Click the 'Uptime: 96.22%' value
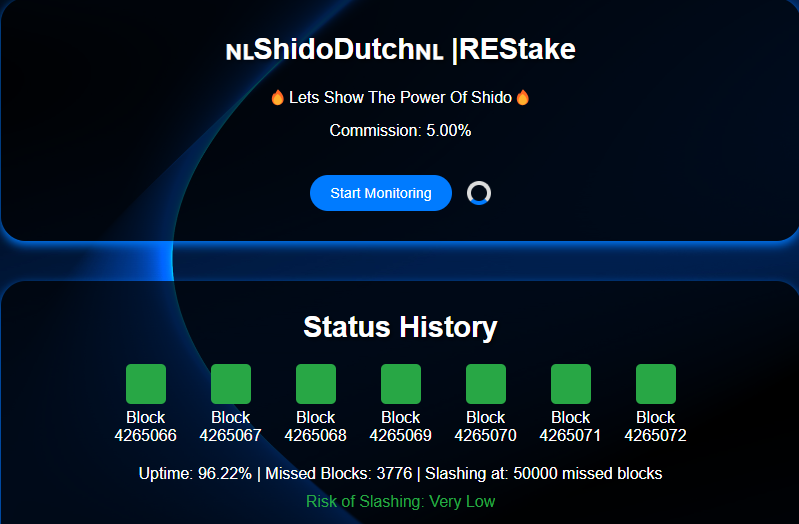Screen dimensions: 799x524 tap(195, 474)
